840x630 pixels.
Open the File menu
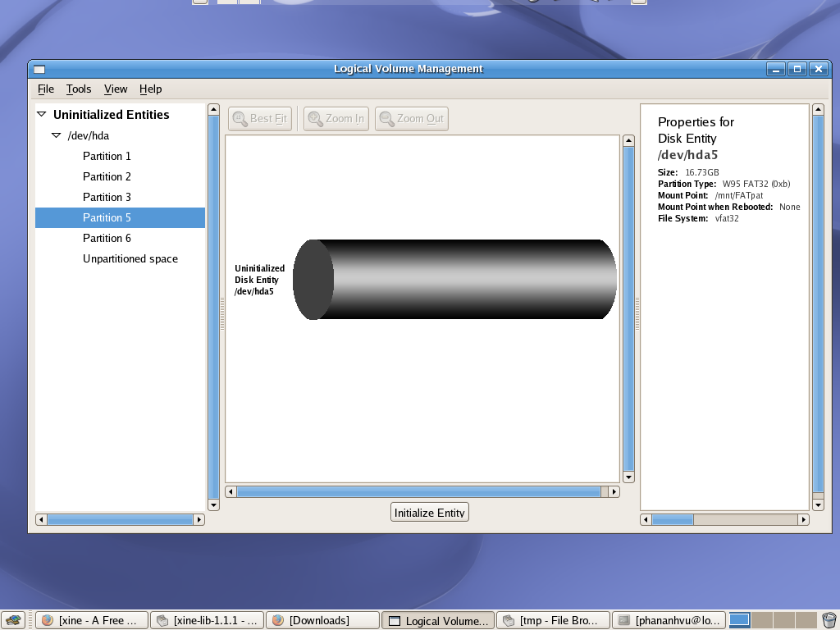pyautogui.click(x=46, y=89)
